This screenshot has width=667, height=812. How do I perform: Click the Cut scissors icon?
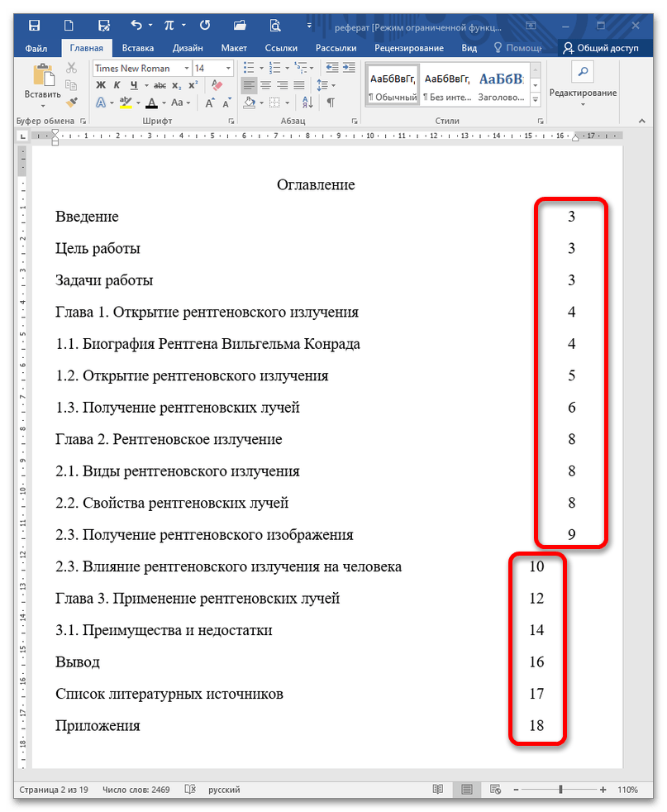[71, 68]
